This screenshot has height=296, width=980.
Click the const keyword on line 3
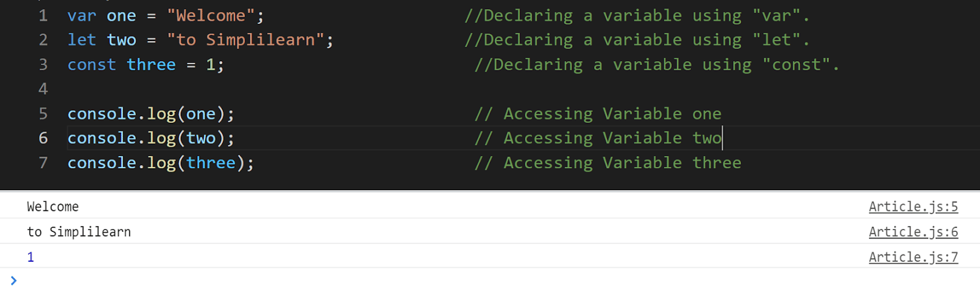tap(92, 65)
